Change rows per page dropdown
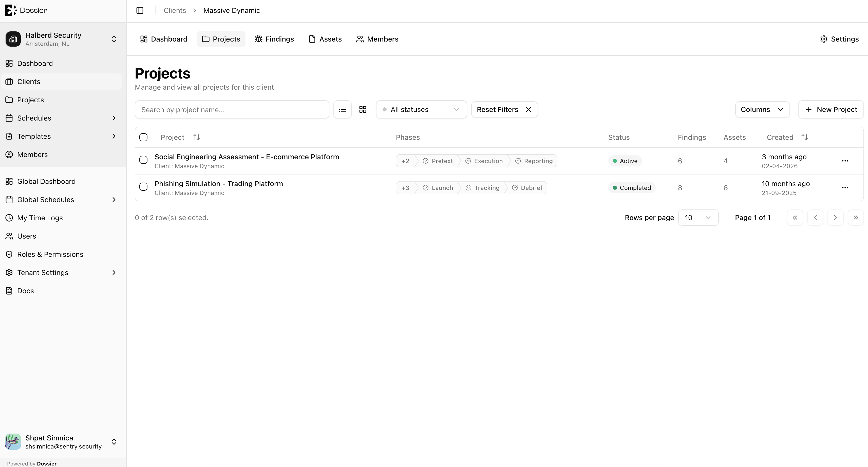This screenshot has height=467, width=868. tap(698, 218)
